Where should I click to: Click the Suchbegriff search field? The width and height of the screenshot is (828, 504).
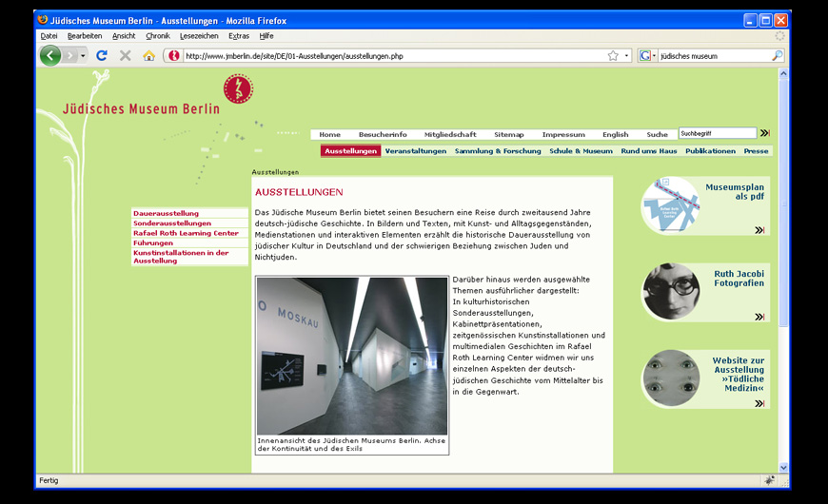717,133
